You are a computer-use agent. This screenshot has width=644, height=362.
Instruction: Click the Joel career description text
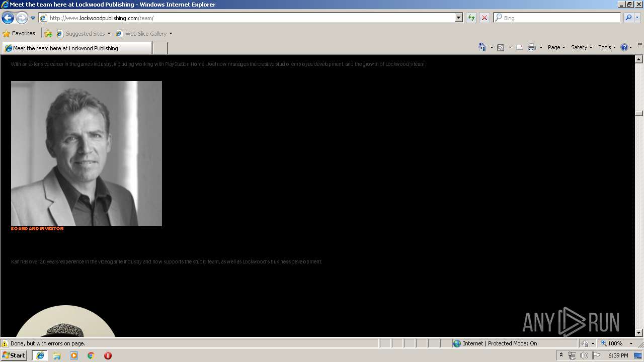[x=218, y=64]
